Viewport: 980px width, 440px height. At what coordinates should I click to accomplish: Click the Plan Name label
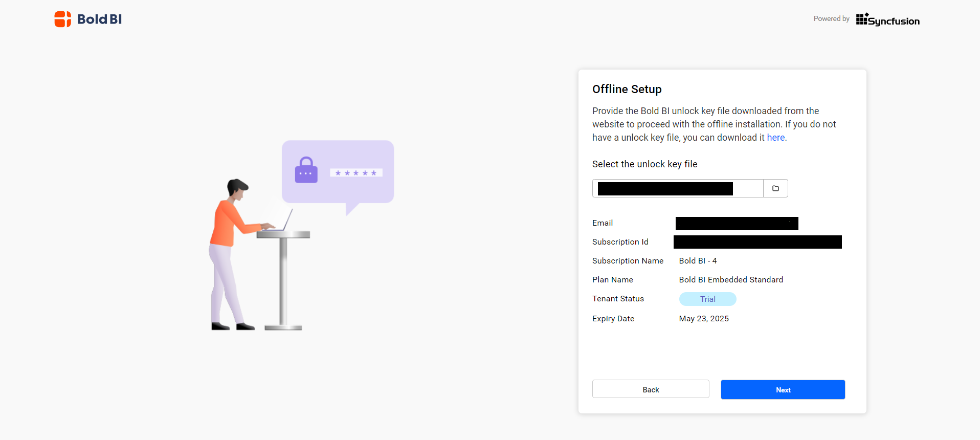click(613, 280)
